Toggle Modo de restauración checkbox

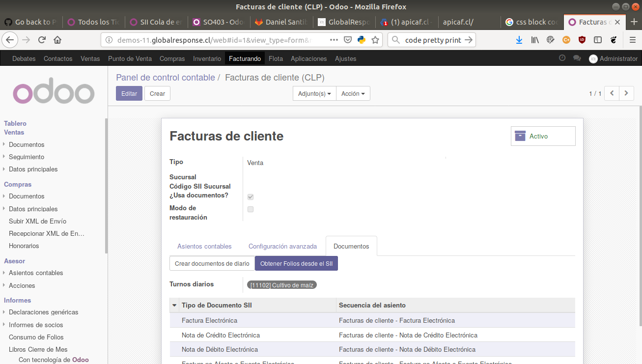[x=251, y=209]
